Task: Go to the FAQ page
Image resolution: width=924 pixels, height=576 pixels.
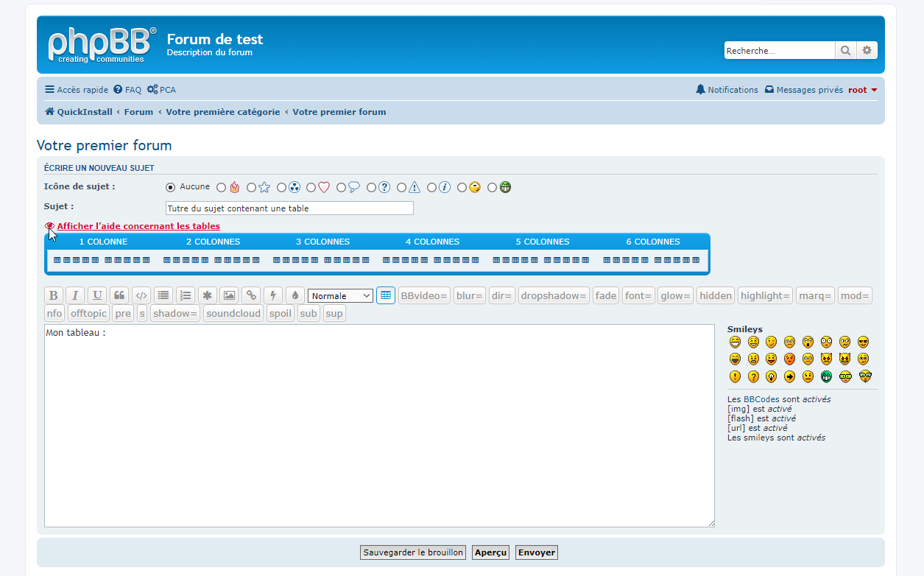Action: point(127,90)
